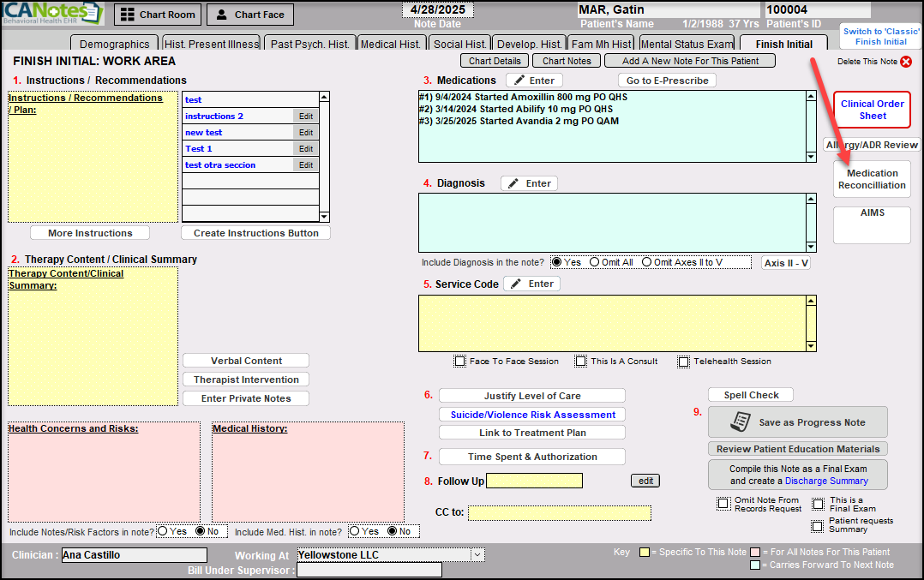Select Omit All diagnosis radio option
The image size is (924, 580).
point(595,262)
